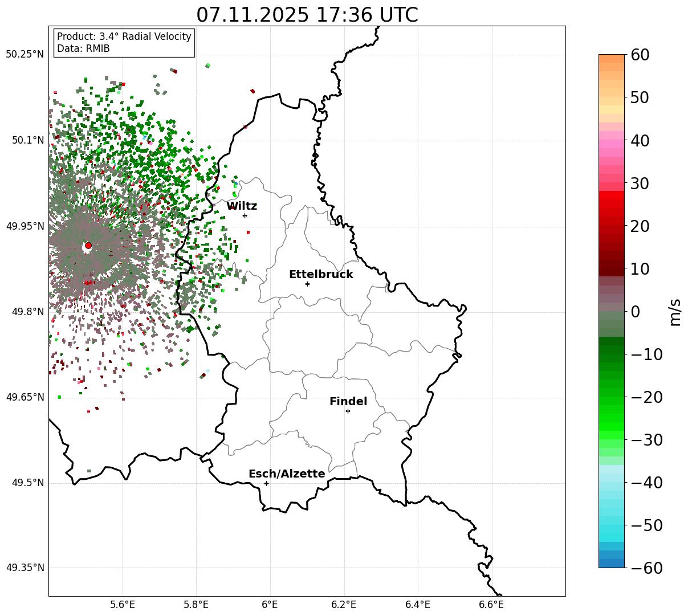Click the 5.6°E longitude label

(x=123, y=604)
